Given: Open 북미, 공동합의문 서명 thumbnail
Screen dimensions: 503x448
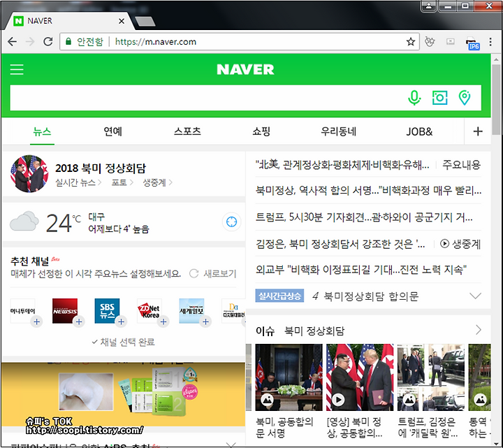Looking at the screenshot, I should pyautogui.click(x=289, y=377).
